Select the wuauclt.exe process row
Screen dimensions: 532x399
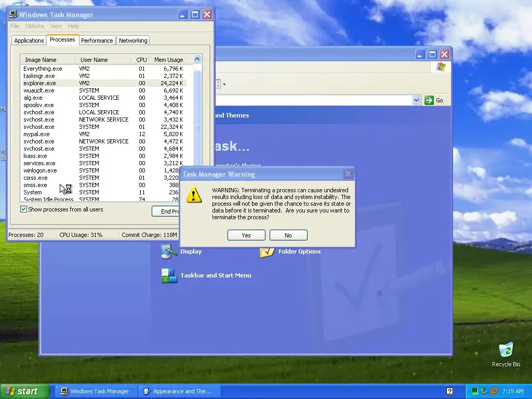click(103, 90)
